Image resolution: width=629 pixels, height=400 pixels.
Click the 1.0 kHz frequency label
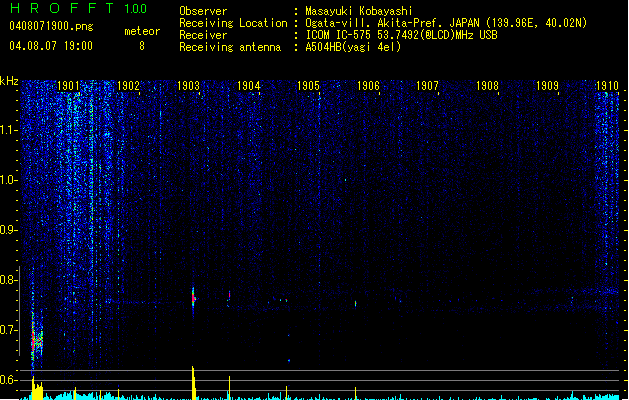pos(8,180)
